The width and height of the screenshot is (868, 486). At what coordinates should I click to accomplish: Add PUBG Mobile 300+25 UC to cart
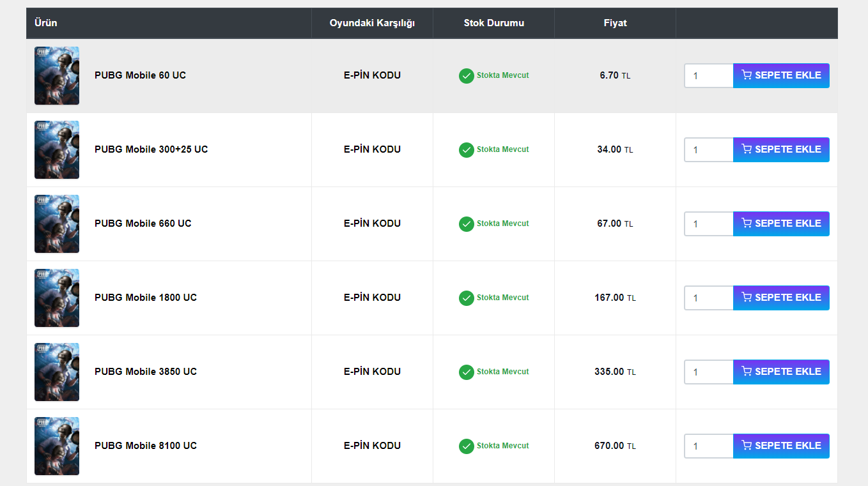coord(781,149)
